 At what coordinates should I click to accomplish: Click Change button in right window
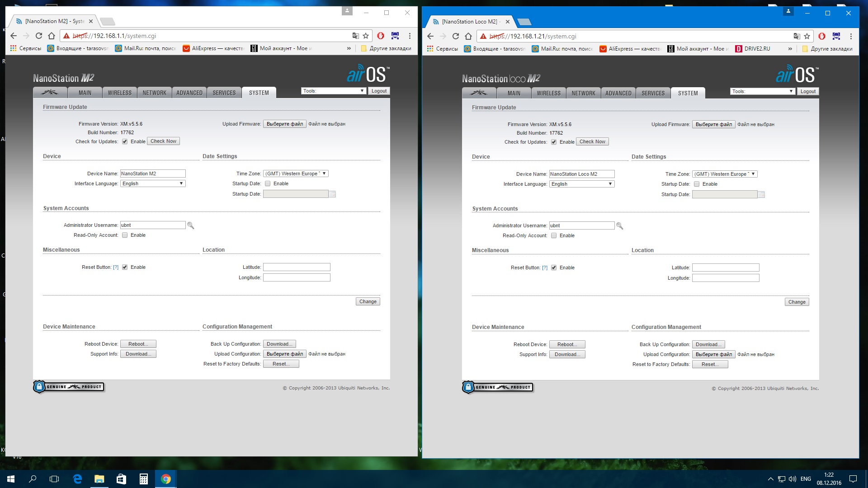(x=797, y=302)
